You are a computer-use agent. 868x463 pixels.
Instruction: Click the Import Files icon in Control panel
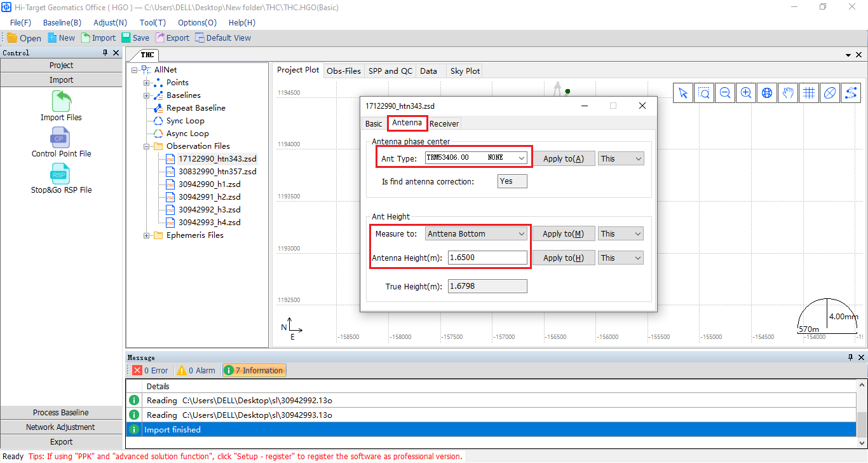61,101
